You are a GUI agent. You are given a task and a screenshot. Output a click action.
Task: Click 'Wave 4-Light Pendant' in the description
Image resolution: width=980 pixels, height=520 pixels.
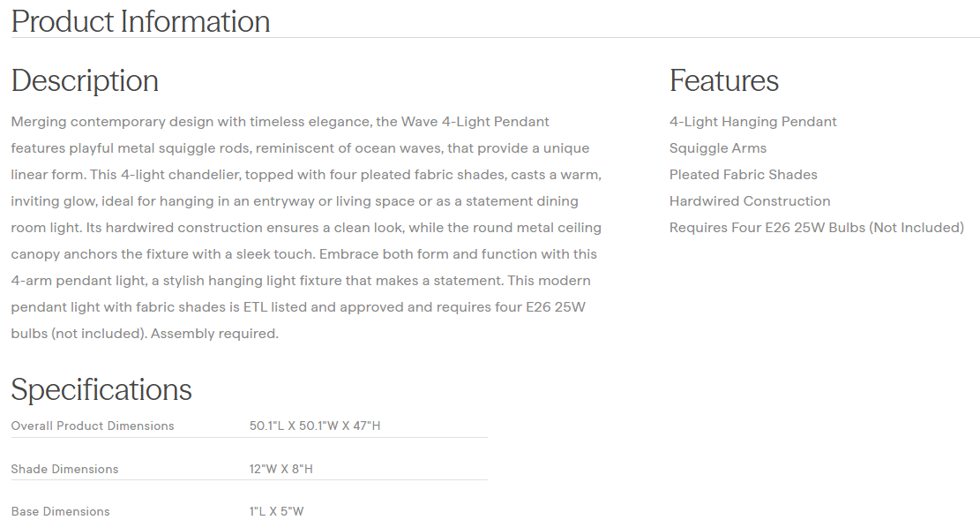coord(475,122)
